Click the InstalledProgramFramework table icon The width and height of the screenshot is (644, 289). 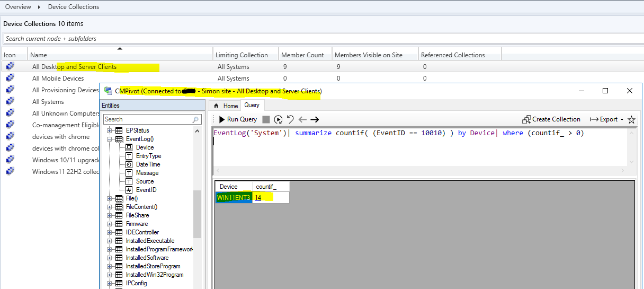(x=119, y=249)
